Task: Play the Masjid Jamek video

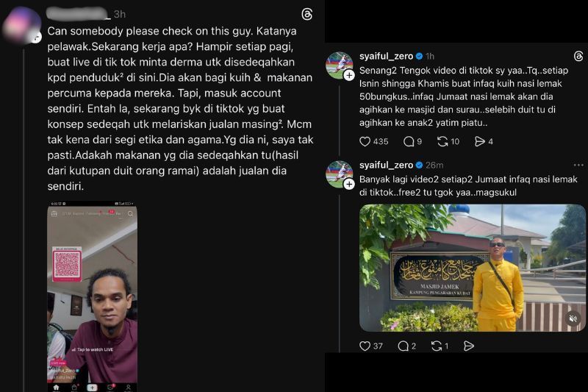Action: click(x=473, y=268)
